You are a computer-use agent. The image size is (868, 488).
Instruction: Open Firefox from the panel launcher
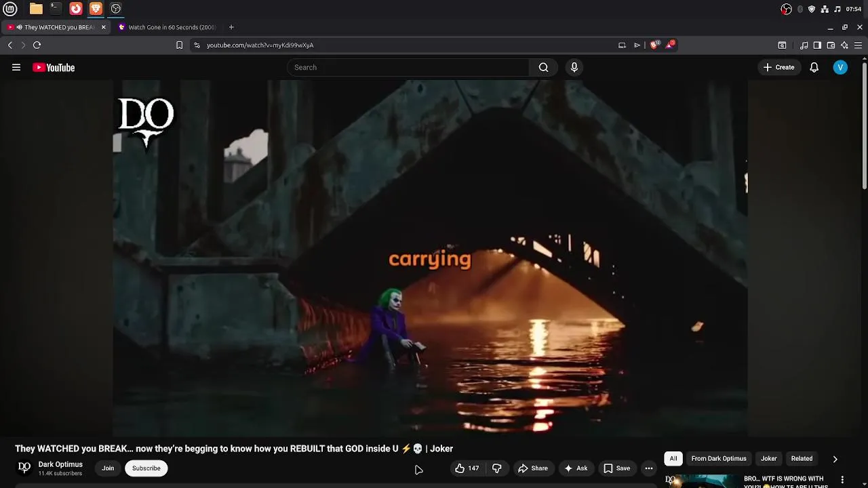tap(76, 9)
